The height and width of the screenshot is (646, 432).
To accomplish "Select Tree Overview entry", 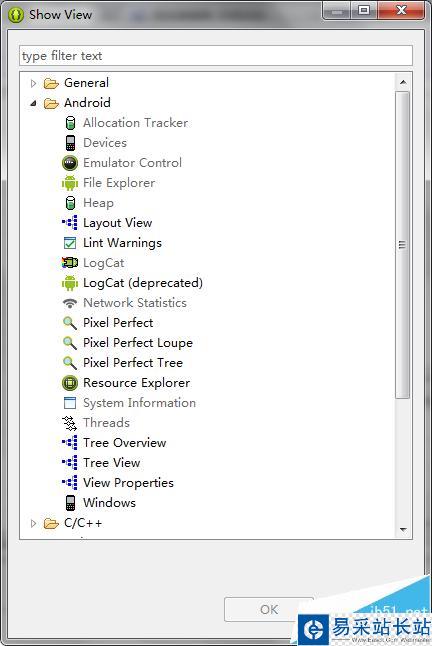I will point(124,442).
